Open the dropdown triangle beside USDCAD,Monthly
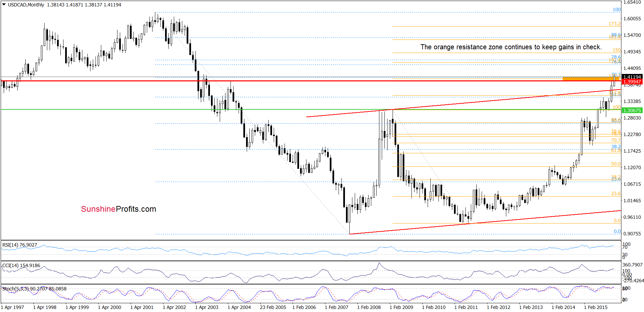This screenshot has height=312, width=644. (4, 5)
